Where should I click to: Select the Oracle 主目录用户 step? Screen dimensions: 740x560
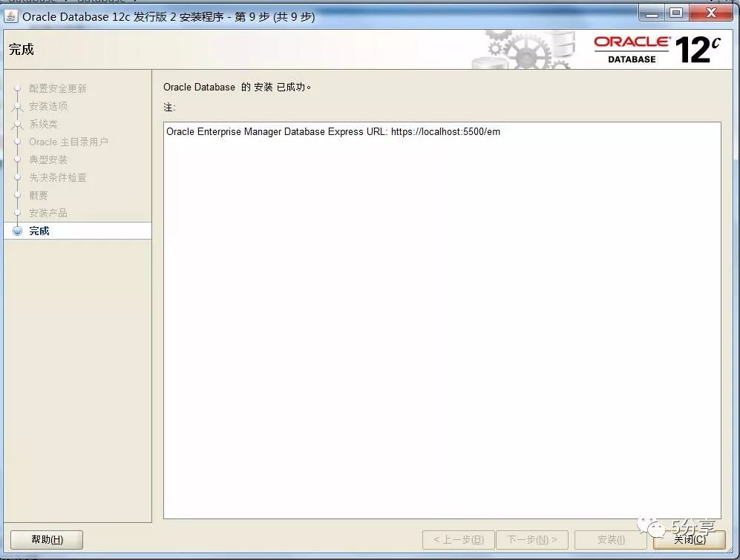[x=68, y=142]
